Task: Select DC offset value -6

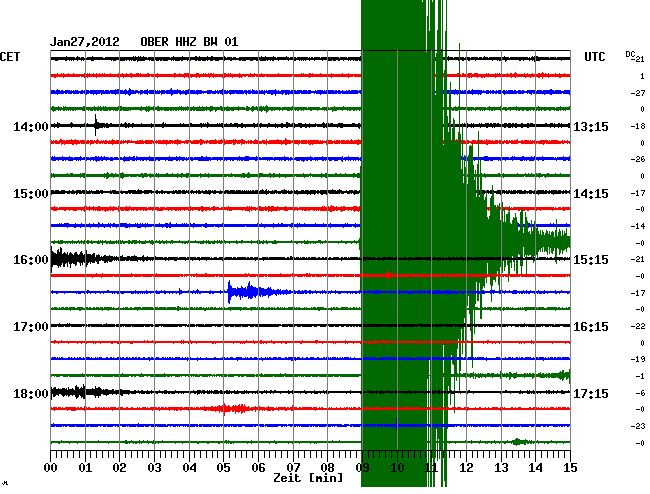Action: tap(640, 392)
